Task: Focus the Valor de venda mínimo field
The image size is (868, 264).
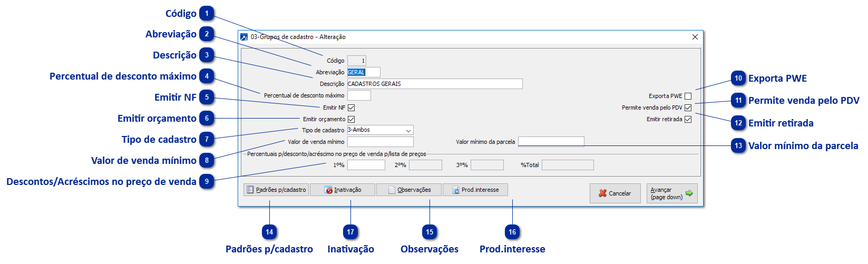Action: 381,142
